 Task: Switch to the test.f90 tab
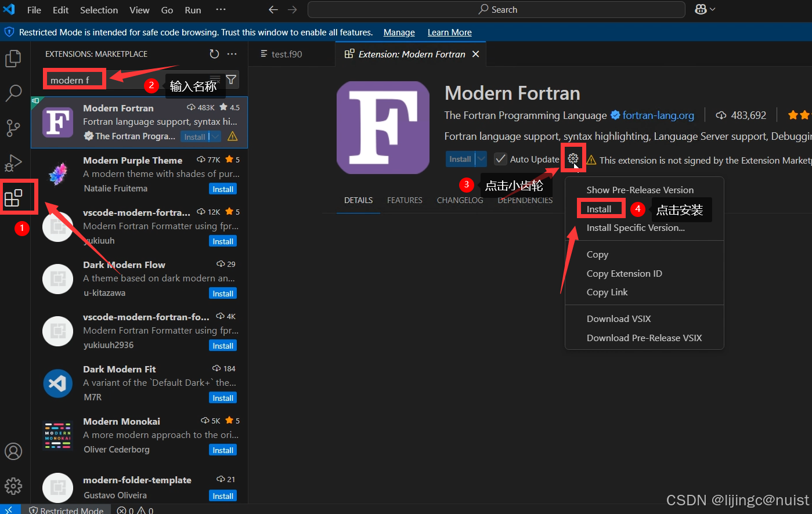click(x=287, y=54)
